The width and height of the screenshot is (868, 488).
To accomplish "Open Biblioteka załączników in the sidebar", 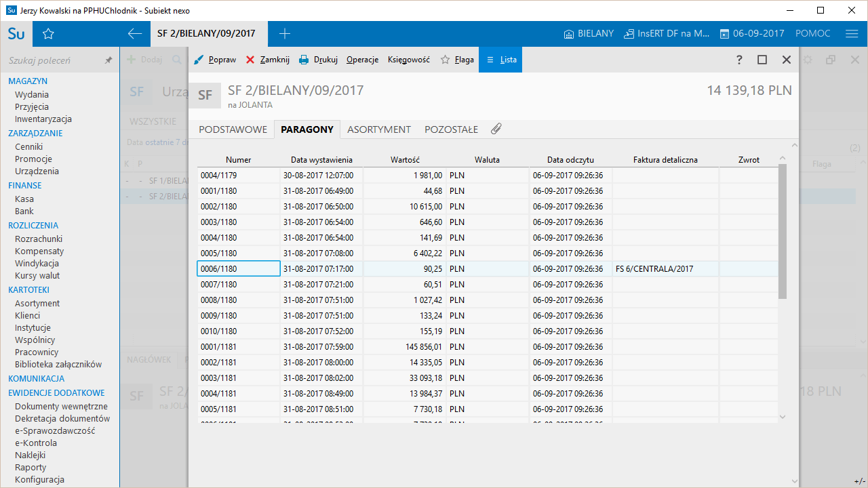I will point(58,365).
